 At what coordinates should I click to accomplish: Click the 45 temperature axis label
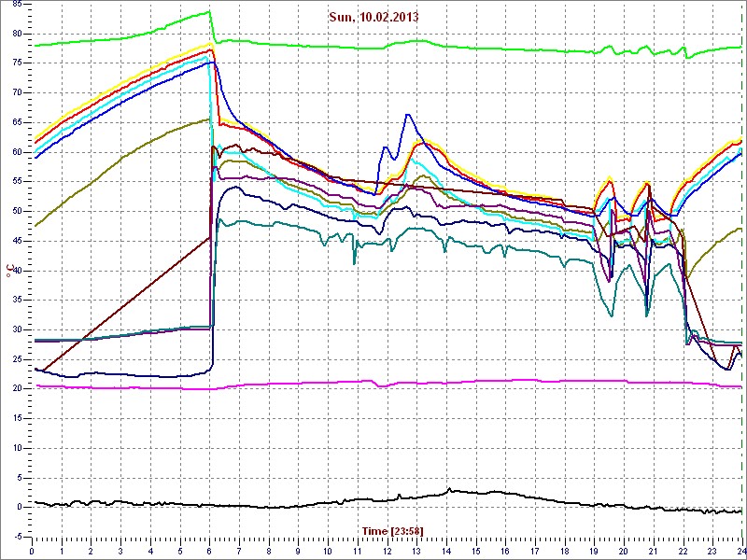point(16,241)
